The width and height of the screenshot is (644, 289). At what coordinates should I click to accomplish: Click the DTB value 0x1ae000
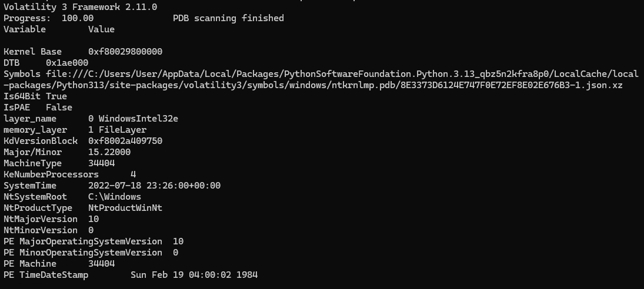tap(67, 63)
